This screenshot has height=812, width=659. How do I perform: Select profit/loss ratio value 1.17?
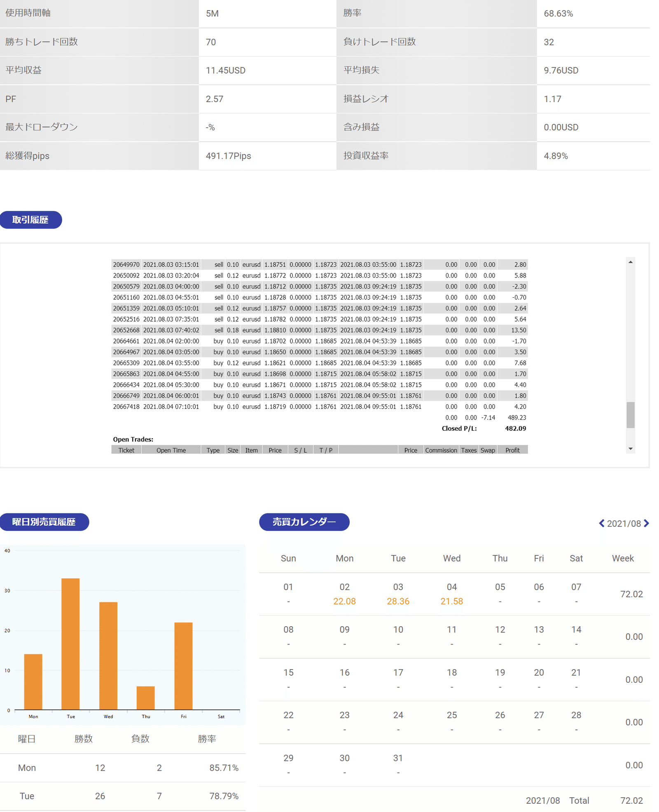[552, 99]
